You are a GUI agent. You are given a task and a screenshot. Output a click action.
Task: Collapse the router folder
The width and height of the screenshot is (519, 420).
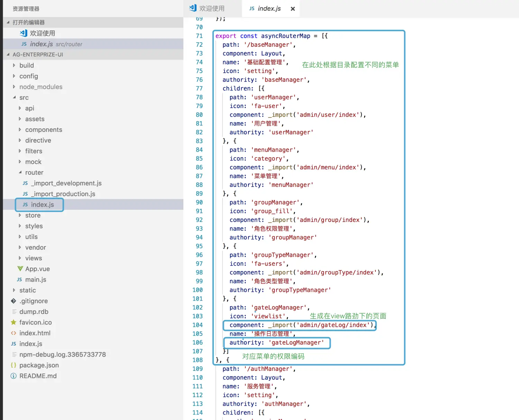[20, 172]
